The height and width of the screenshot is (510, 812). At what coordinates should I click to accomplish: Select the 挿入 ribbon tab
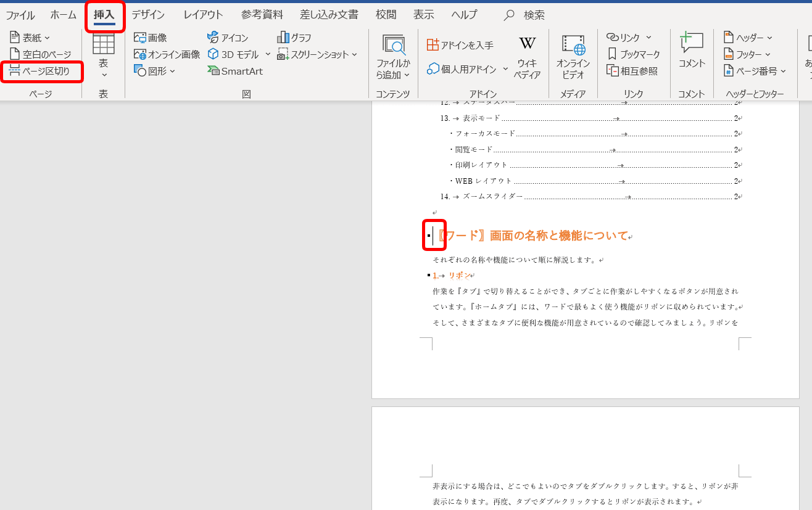(104, 15)
